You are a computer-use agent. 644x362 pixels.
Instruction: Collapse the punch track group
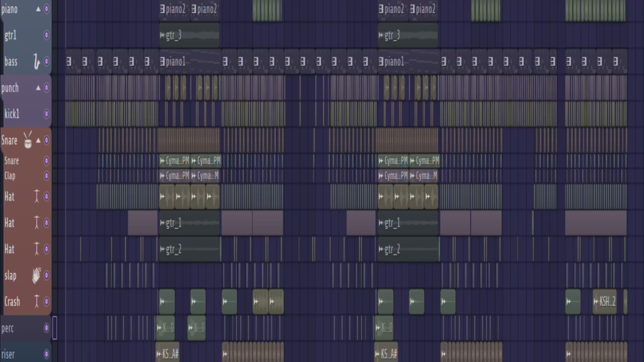[38, 88]
